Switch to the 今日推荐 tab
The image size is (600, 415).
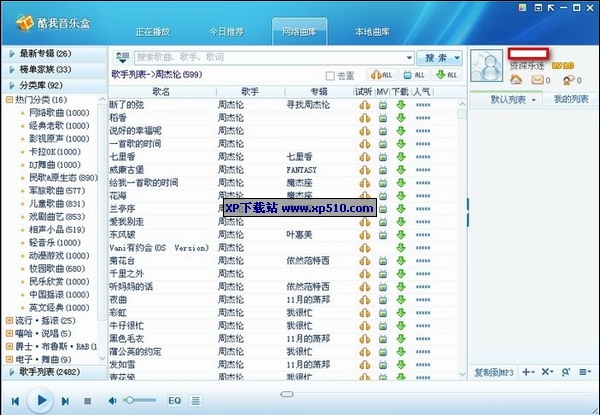(x=226, y=32)
